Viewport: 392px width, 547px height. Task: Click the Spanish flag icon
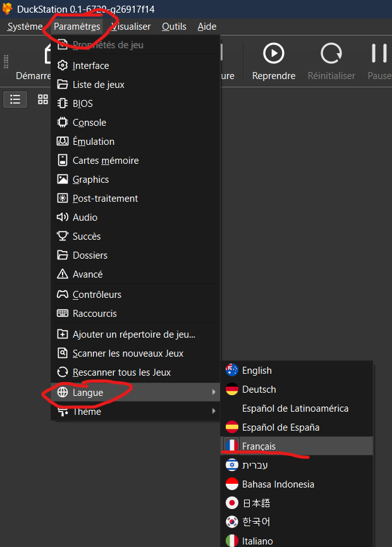click(x=232, y=427)
